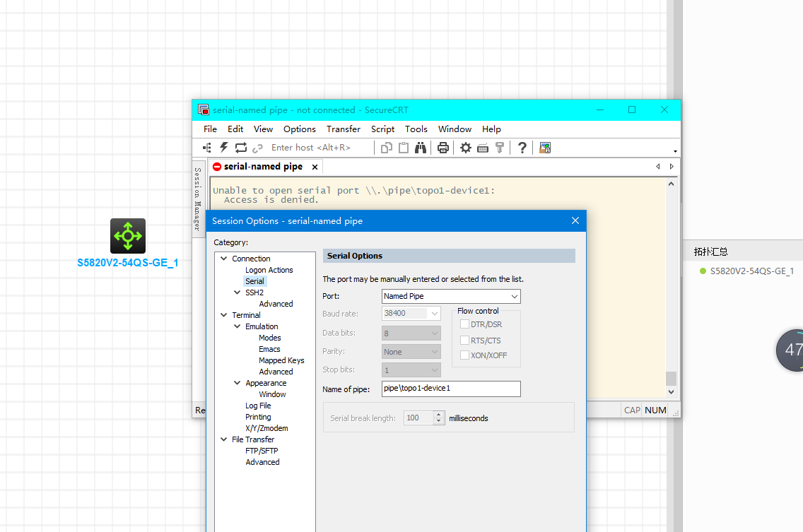Open the Transfer menu
Screen dimensions: 803x532
(x=344, y=129)
